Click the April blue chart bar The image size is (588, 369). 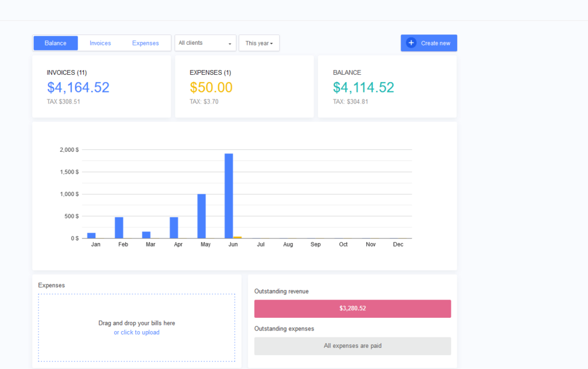pyautogui.click(x=174, y=228)
